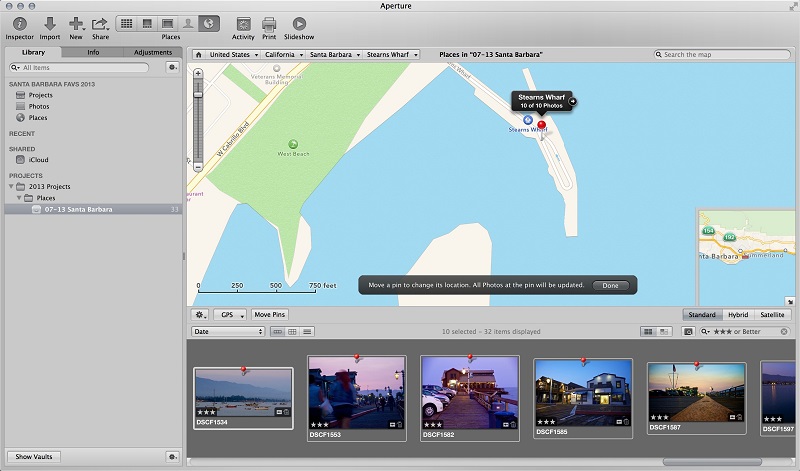Click the blue Stearns Wharf marker
This screenshot has height=471, width=800.
(x=528, y=120)
